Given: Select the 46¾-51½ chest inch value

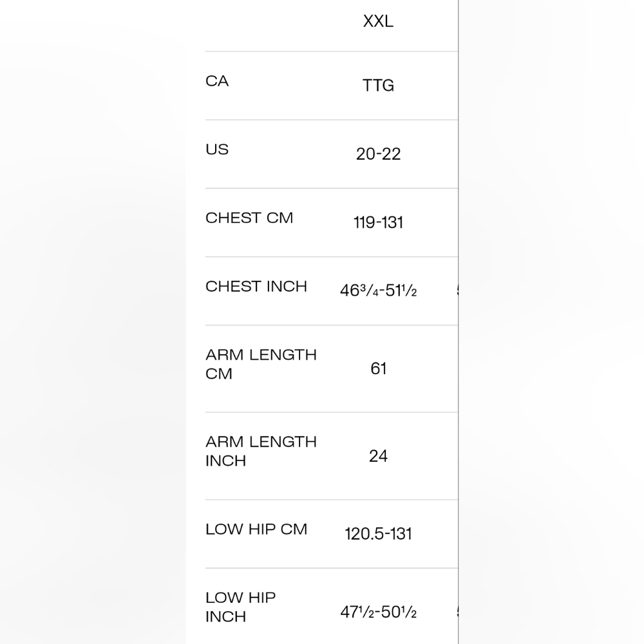Looking at the screenshot, I should pos(378,290).
